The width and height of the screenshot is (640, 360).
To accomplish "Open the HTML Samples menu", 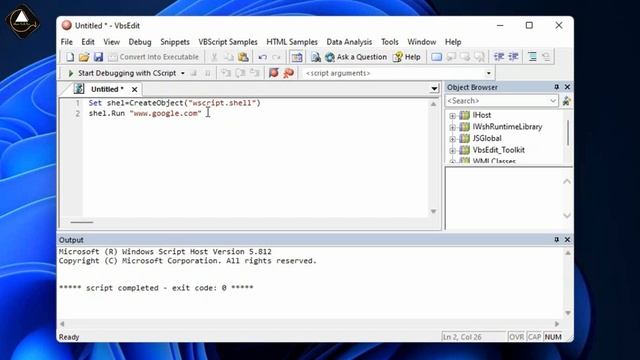I will 292,42.
